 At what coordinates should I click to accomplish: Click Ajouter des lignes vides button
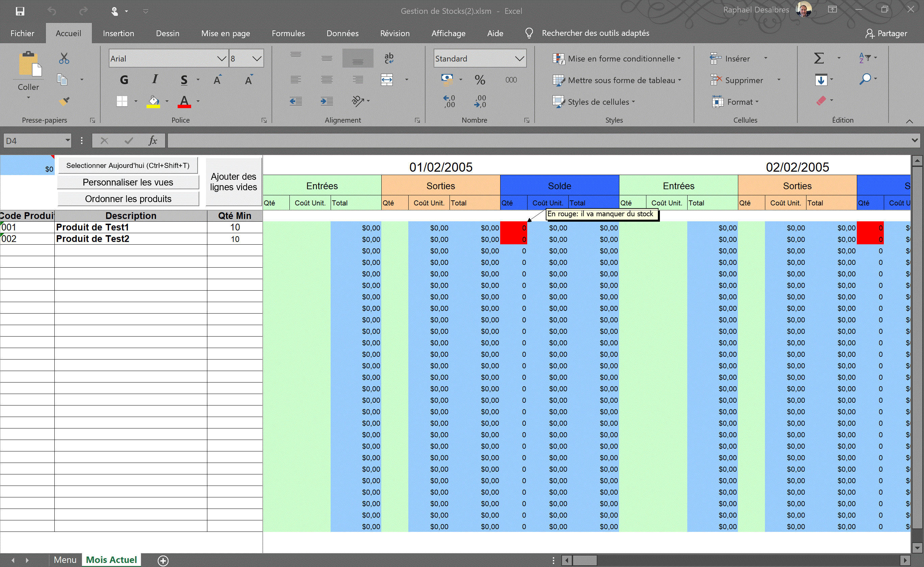point(233,181)
